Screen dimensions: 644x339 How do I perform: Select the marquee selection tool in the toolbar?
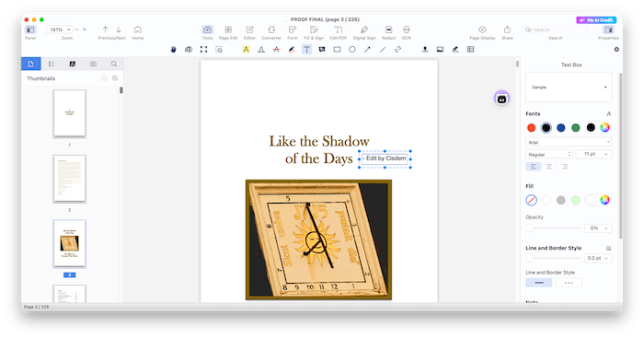[x=203, y=50]
